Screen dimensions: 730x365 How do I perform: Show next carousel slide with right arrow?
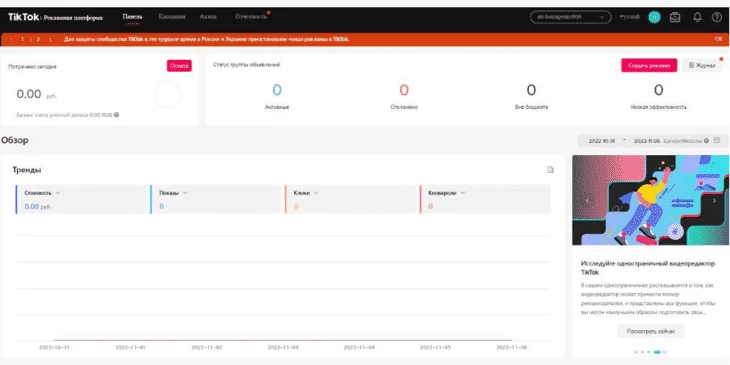[715, 201]
